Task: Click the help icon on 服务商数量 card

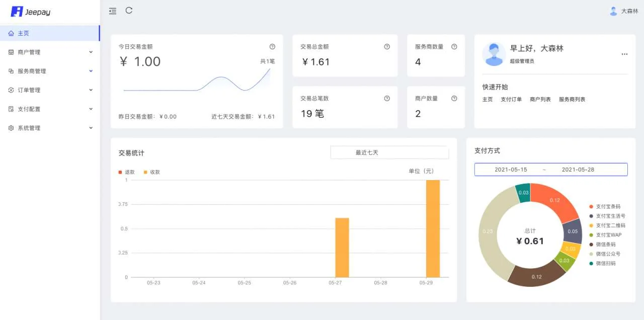Action: click(454, 46)
